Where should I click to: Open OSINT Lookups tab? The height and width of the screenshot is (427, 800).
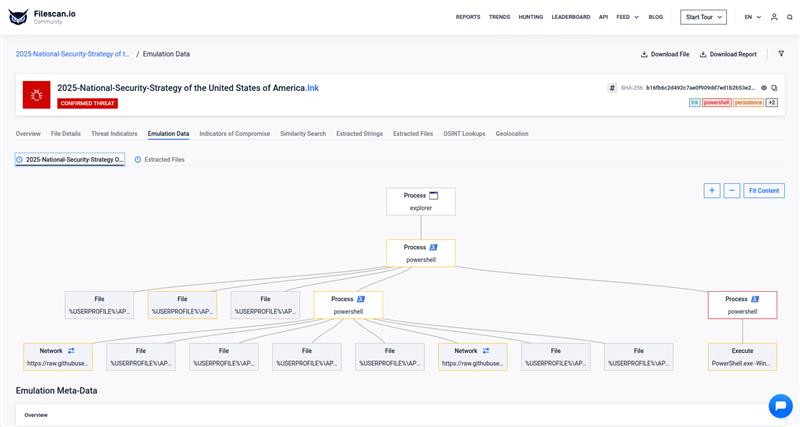(464, 134)
